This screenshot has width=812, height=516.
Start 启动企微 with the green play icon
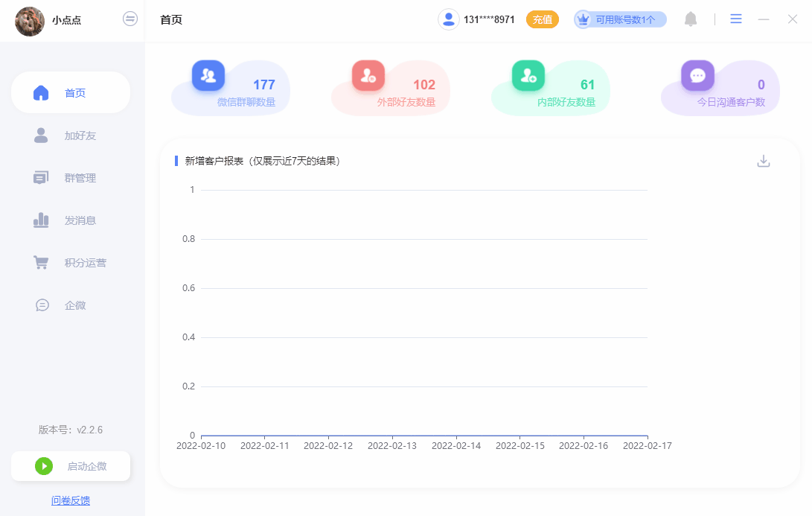pos(44,466)
